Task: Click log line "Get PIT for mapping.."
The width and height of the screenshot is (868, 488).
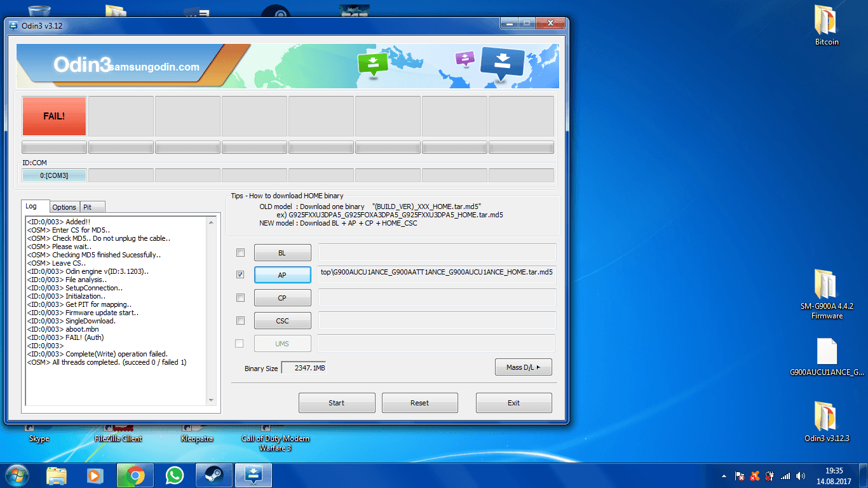Action: (79, 304)
